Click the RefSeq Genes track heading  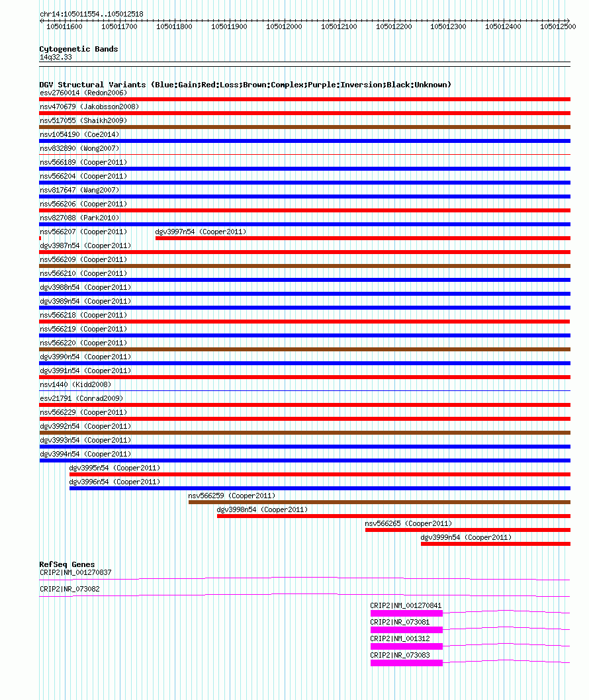coord(67,564)
